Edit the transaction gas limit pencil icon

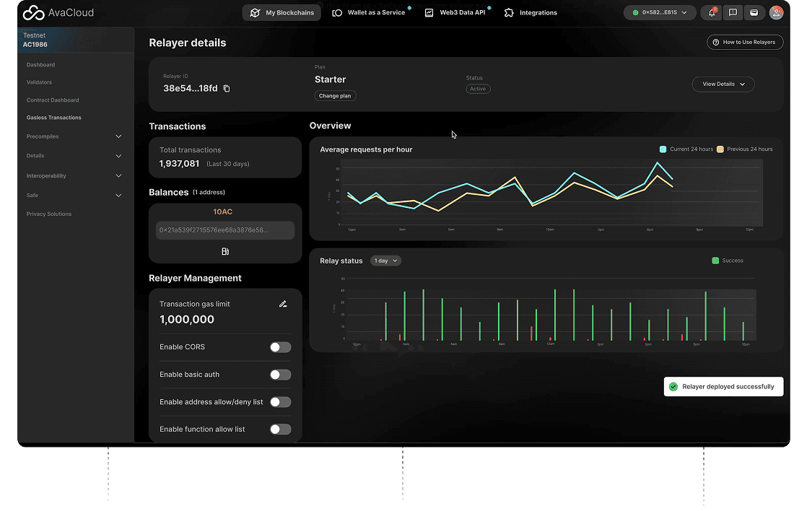[x=283, y=304]
